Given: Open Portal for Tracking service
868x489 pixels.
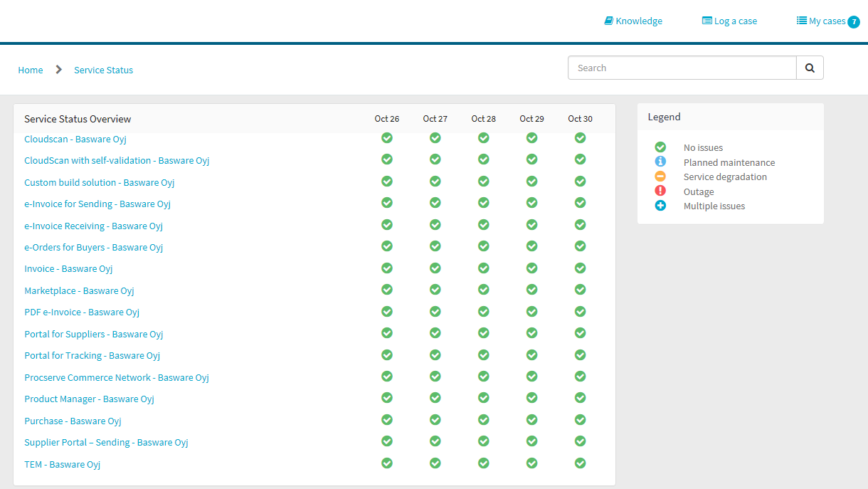Looking at the screenshot, I should click(x=92, y=355).
